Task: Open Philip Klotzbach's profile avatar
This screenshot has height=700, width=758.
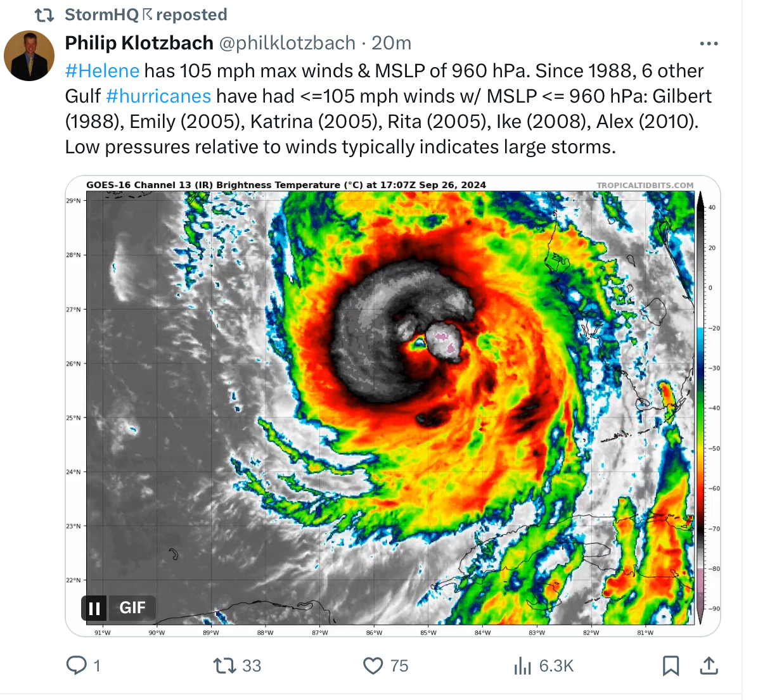Action: click(29, 56)
